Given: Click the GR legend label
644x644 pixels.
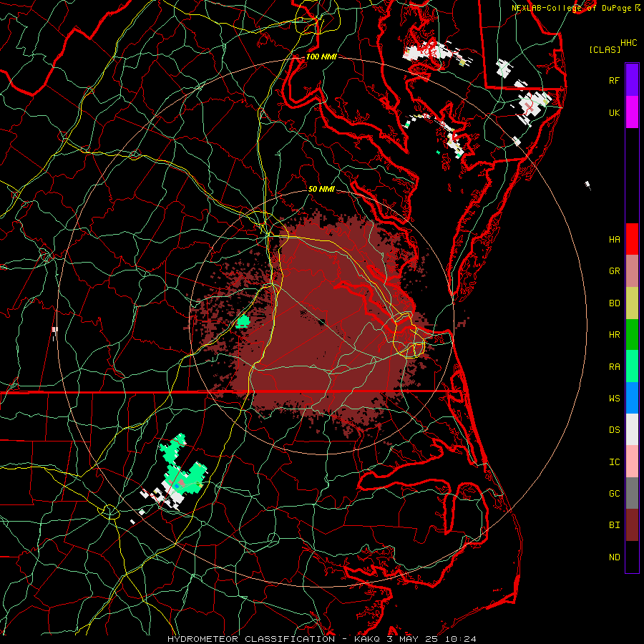Looking at the screenshot, I should point(614,271).
